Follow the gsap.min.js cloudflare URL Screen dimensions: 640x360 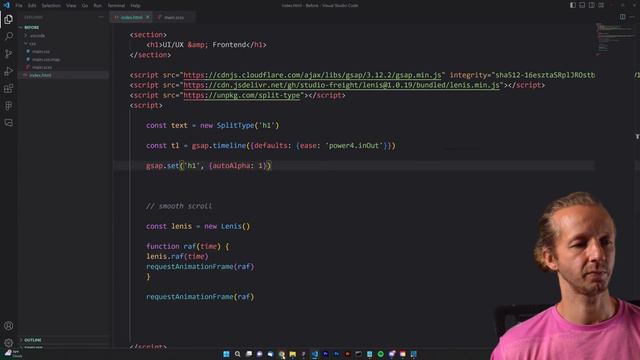click(x=313, y=75)
